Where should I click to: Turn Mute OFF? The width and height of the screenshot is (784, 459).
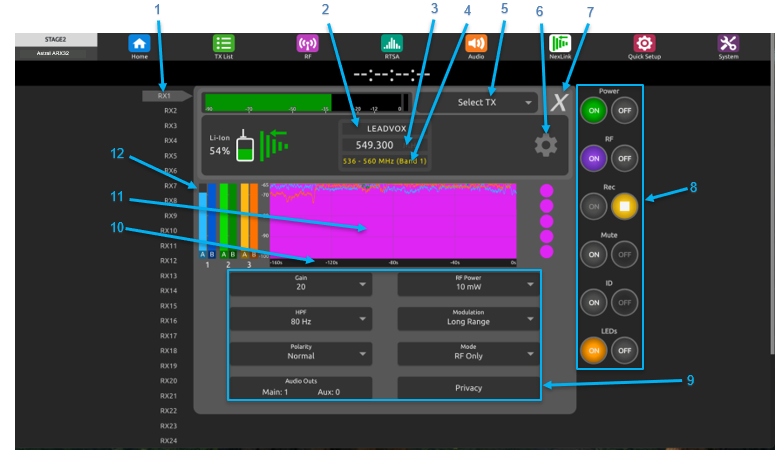[x=624, y=254]
